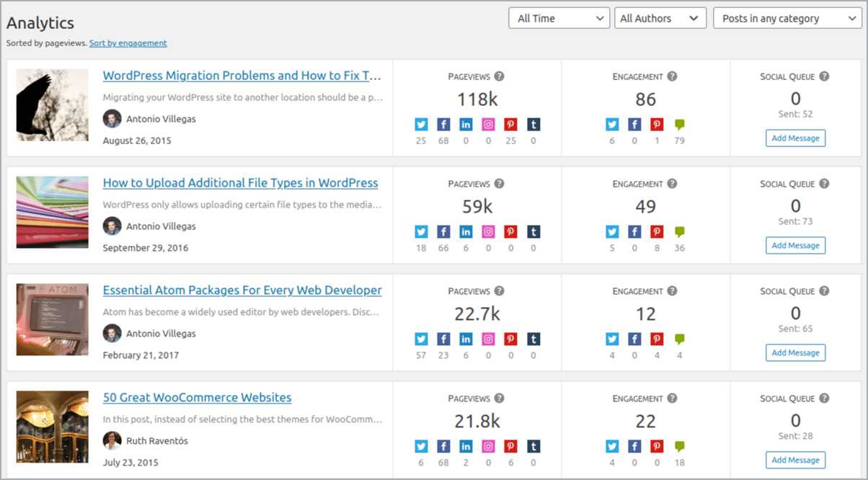Click Ruth Raventós' author avatar
This screenshot has width=868, height=480.
pyautogui.click(x=112, y=441)
